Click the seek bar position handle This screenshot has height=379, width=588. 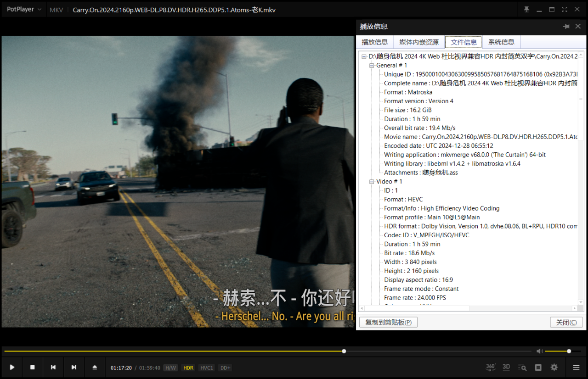click(344, 351)
